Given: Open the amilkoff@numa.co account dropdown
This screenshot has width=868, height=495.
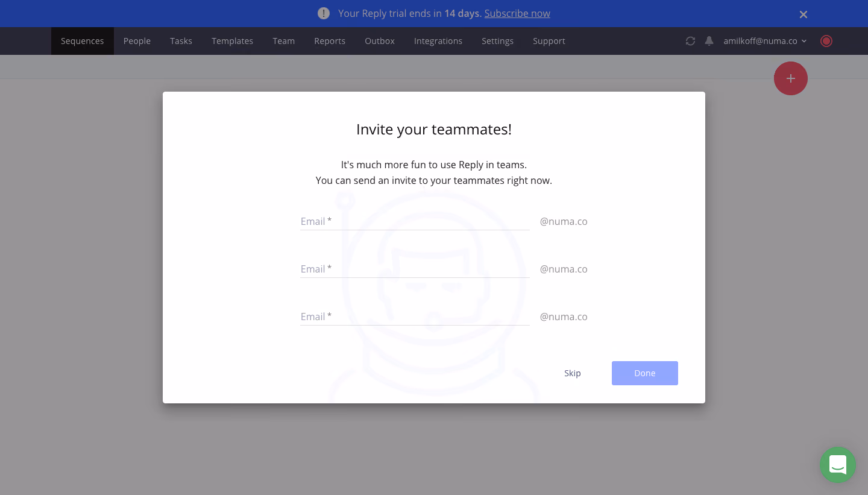Looking at the screenshot, I should tap(765, 41).
